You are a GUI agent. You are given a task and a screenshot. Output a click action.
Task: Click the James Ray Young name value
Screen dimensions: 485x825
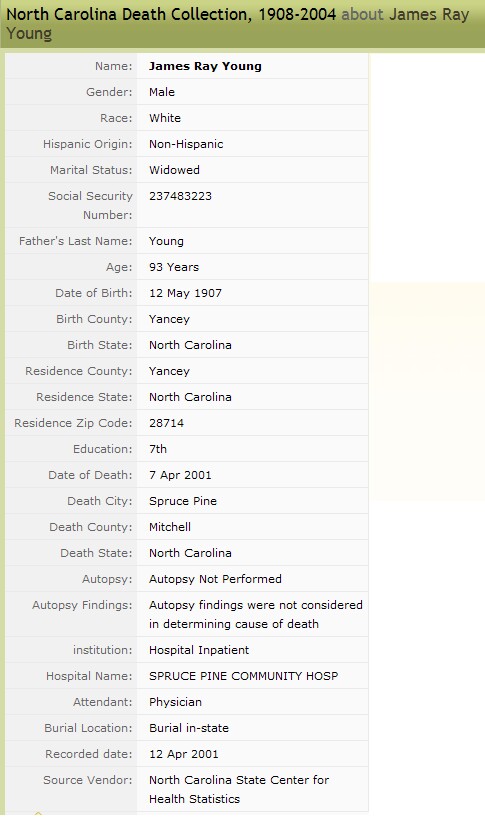tap(205, 66)
